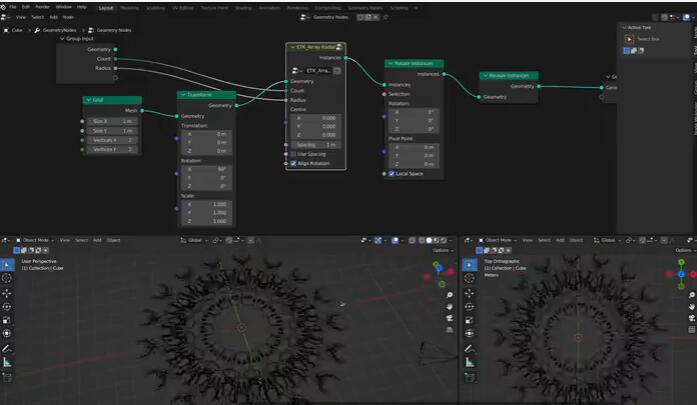The image size is (697, 405).
Task: Open the Render menu
Action: pyautogui.click(x=42, y=7)
